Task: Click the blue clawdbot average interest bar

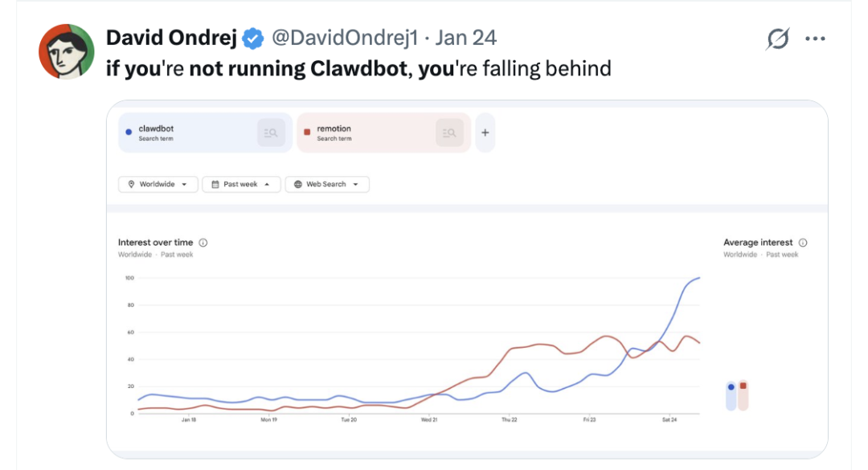Action: (731, 395)
